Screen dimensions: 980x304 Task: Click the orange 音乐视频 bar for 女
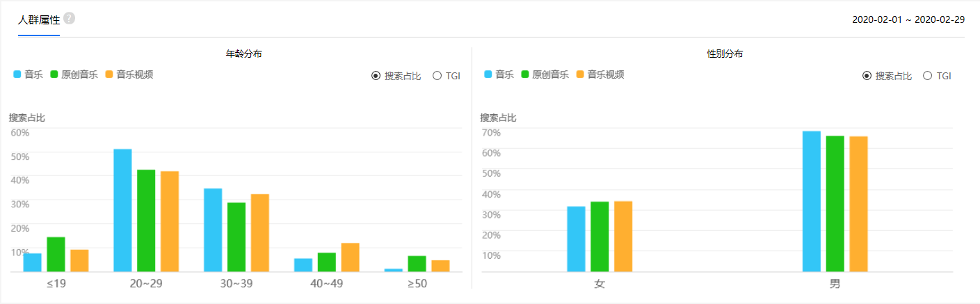[x=623, y=236]
